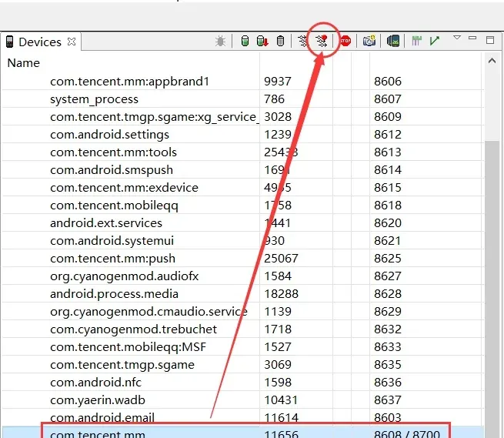Click the Start OpenGL Trace icon
Screen dimensions: 504x438
(x=434, y=41)
